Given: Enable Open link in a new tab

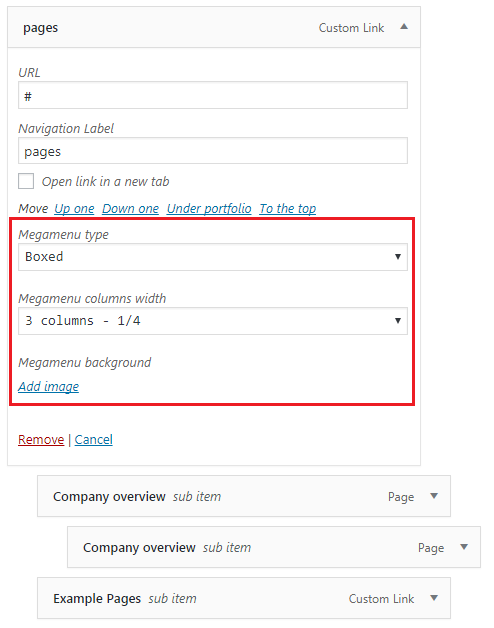Looking at the screenshot, I should (x=26, y=181).
